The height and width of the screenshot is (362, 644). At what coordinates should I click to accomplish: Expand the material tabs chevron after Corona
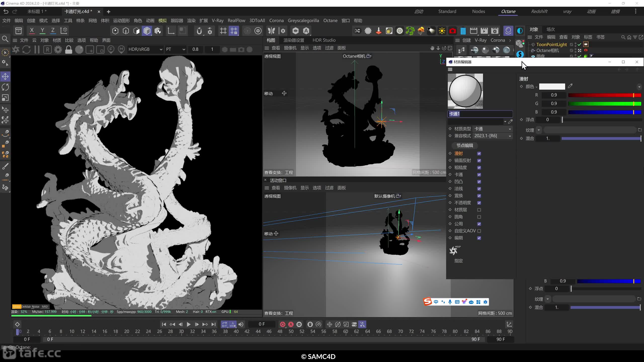510,40
